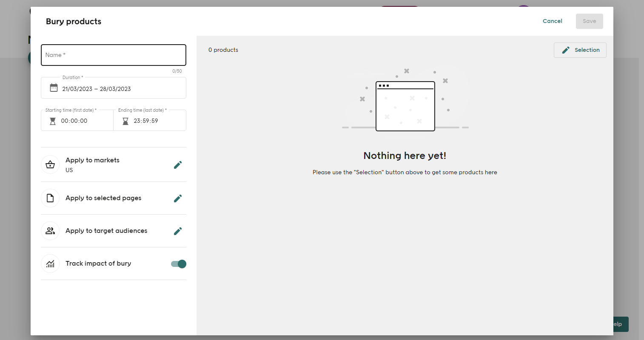
Task: Click the calendar icon in Duration field
Action: pos(54,88)
